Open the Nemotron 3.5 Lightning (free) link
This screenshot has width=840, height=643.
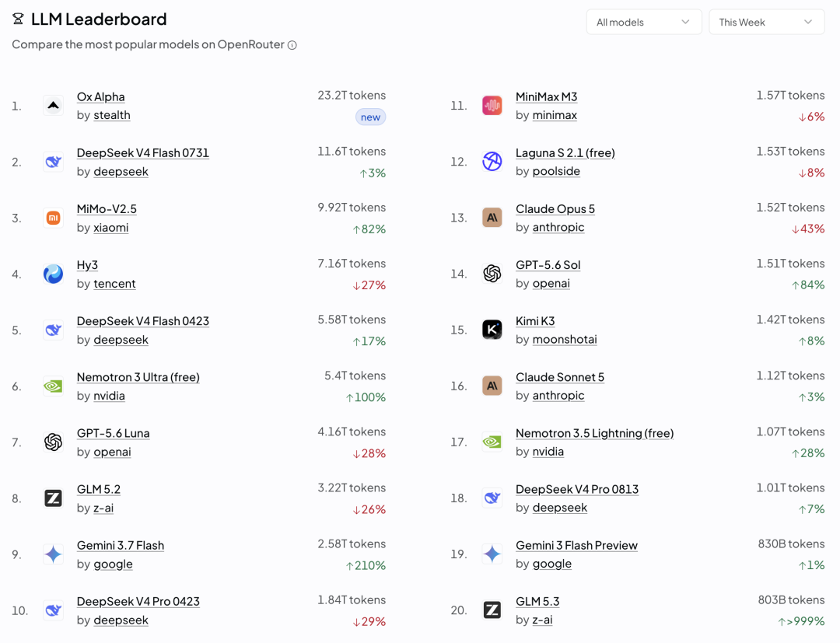595,433
